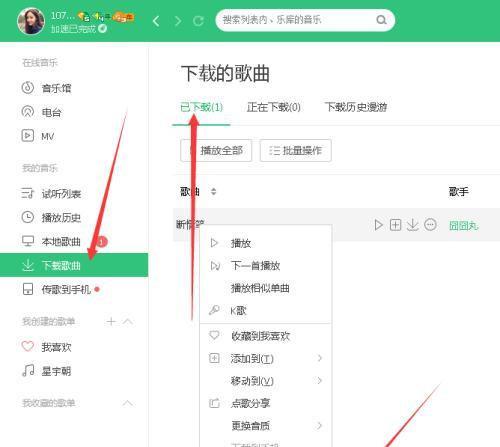Select 下载歌曲 in the sidebar

74,265
